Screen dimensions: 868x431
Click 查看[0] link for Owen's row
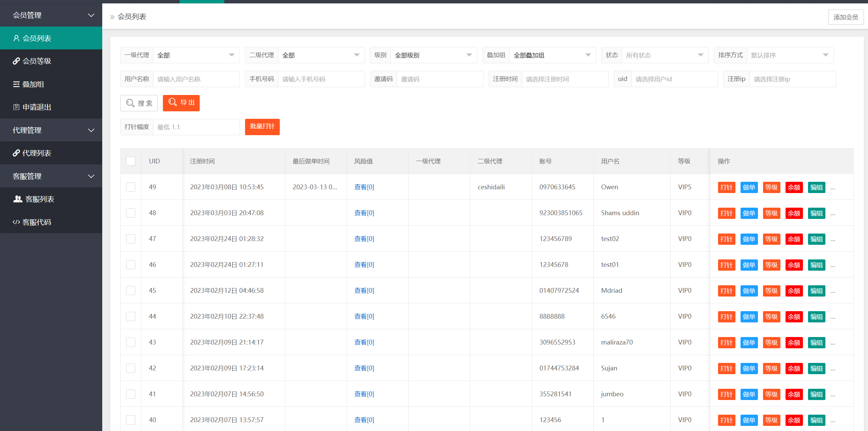364,187
